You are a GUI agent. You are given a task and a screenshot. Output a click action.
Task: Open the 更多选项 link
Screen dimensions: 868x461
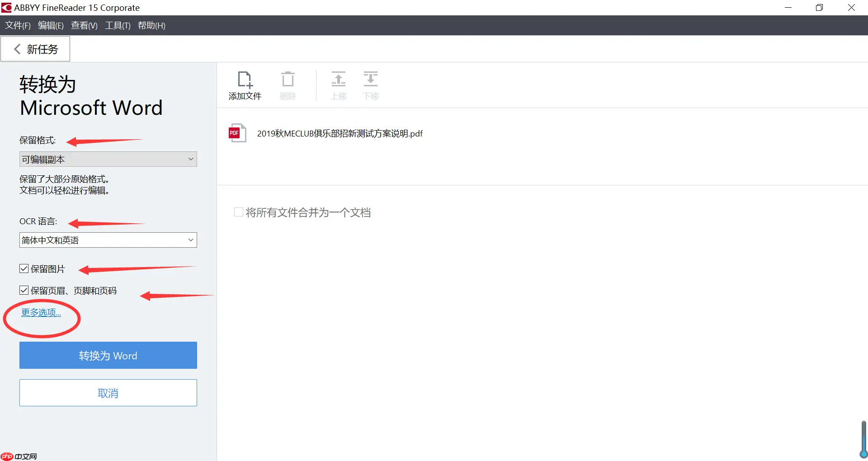41,312
